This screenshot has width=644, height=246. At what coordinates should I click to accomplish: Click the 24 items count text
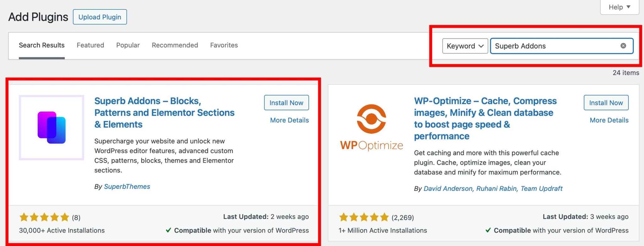point(626,73)
